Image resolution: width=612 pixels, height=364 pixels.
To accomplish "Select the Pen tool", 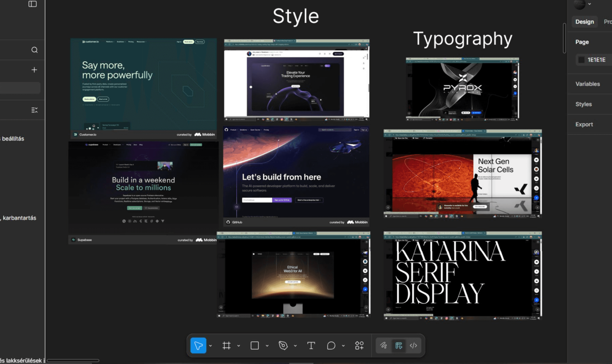I will coord(283,345).
